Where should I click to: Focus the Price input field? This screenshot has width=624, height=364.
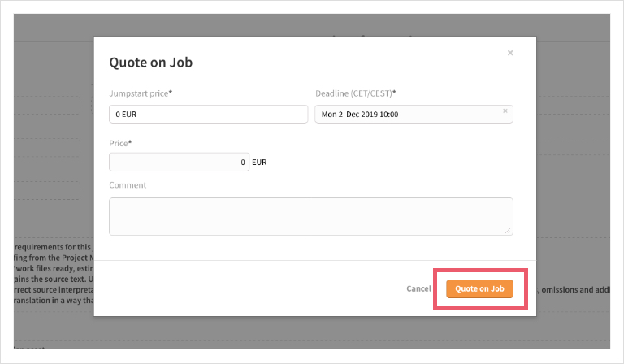(x=179, y=162)
